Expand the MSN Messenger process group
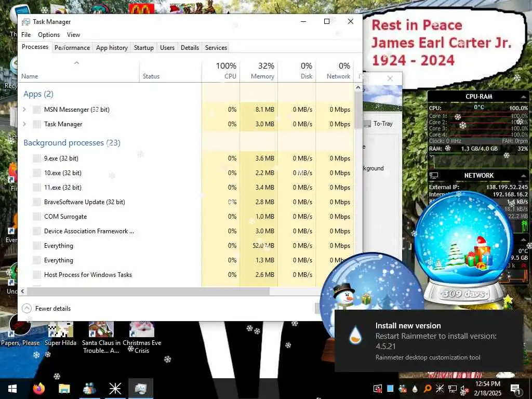Viewport: 532px width, 399px height. (24, 110)
